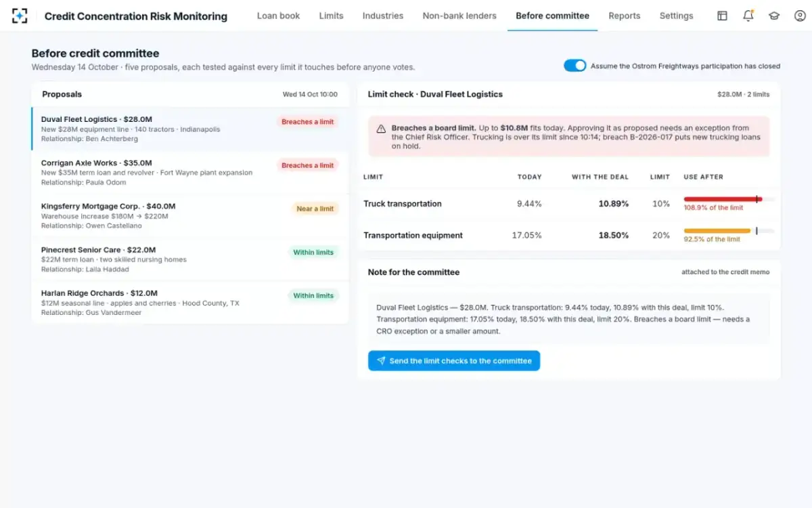Click Relationship: Owen Castellano text
This screenshot has height=508, width=812.
coord(91,226)
